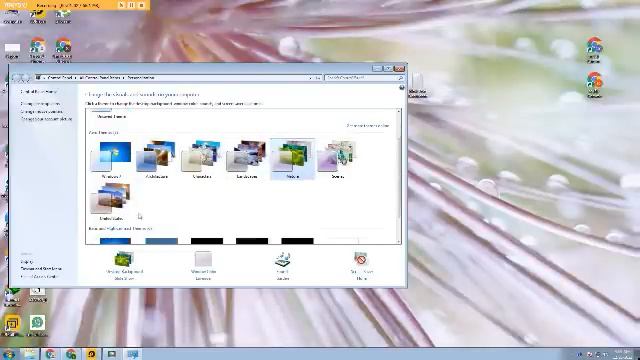Viewport: 640px width, 360px height.
Task: Open Ease of Access Center link
Action: click(x=40, y=276)
